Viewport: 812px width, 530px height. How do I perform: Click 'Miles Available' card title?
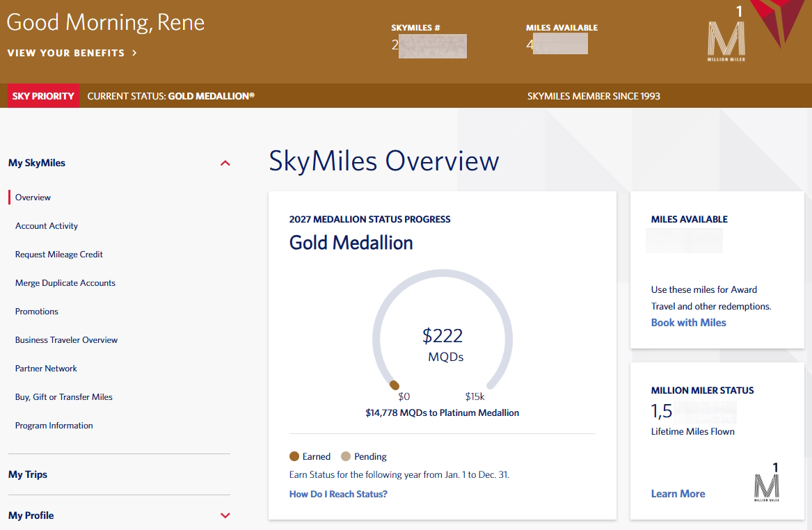(x=690, y=220)
